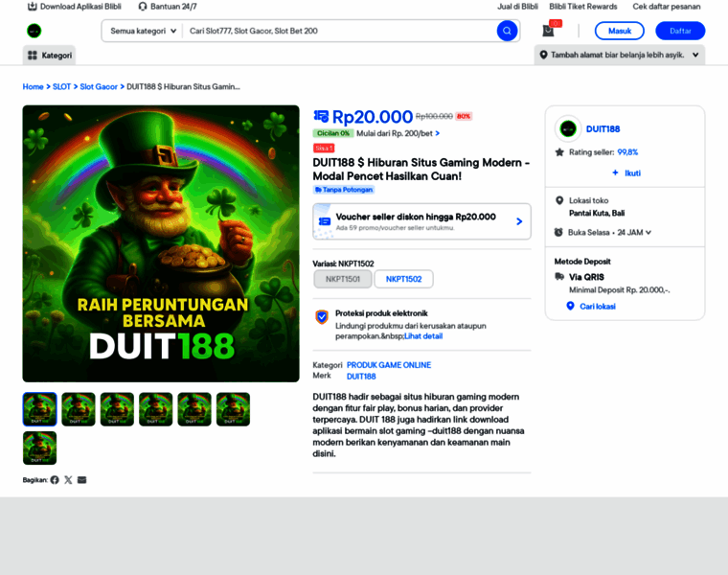
Task: Open Cek daftar pesanan
Action: (667, 7)
